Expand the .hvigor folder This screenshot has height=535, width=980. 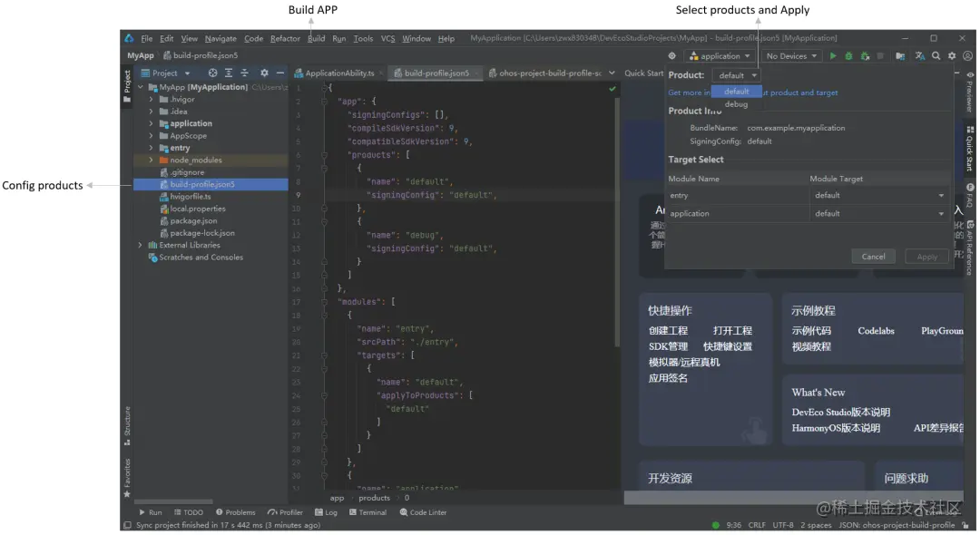tap(152, 99)
